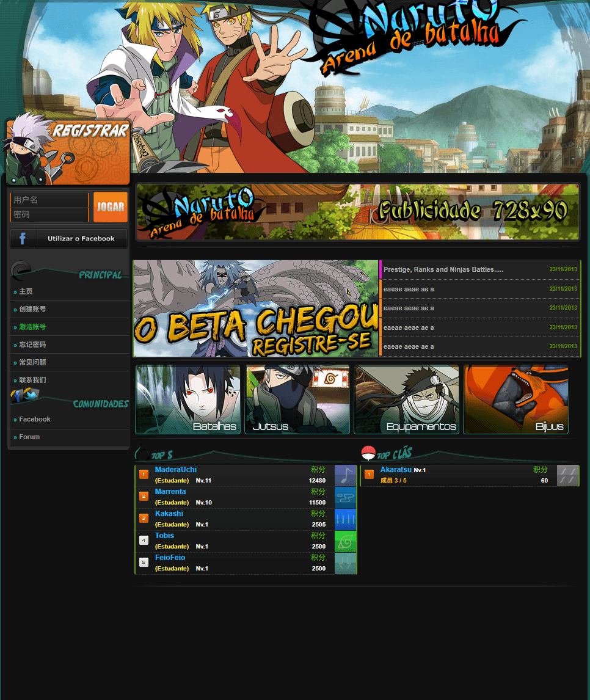590x700 pixels.
Task: Click the Twitter bird icon above Comunidades
Action: [32, 394]
